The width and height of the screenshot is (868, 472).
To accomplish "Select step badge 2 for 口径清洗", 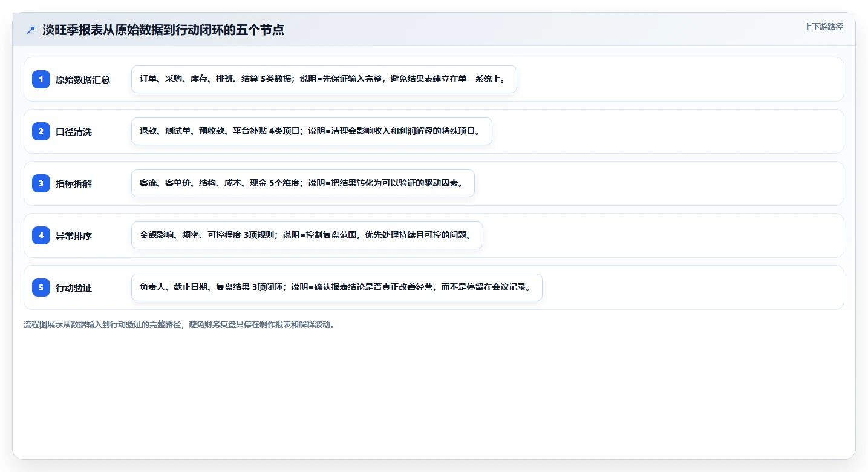I will (41, 131).
